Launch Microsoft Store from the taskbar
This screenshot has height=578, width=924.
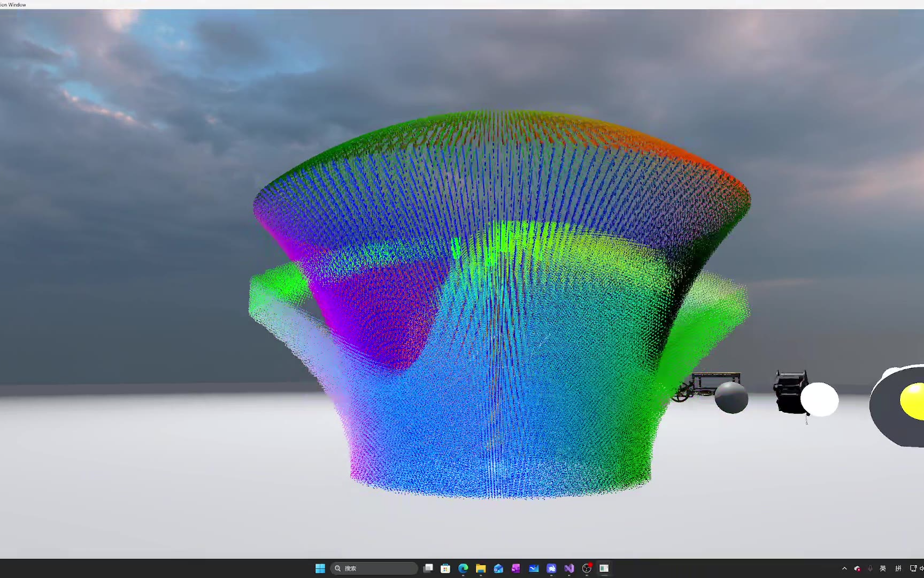click(445, 568)
